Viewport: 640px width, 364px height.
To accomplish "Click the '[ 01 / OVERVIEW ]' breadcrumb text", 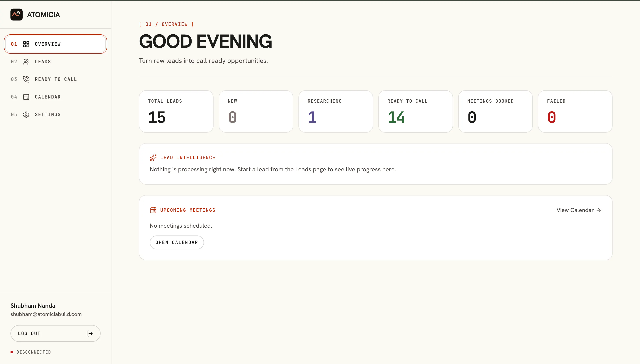I will click(x=166, y=24).
